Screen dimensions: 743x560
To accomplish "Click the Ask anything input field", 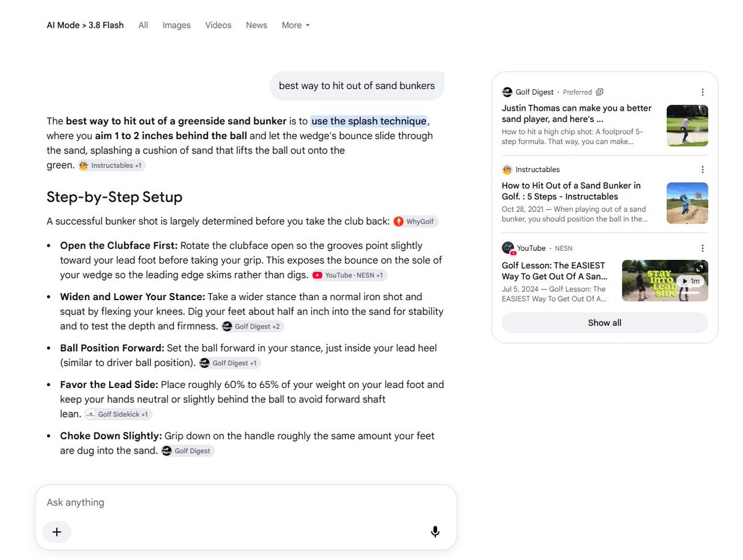I will coord(246,502).
